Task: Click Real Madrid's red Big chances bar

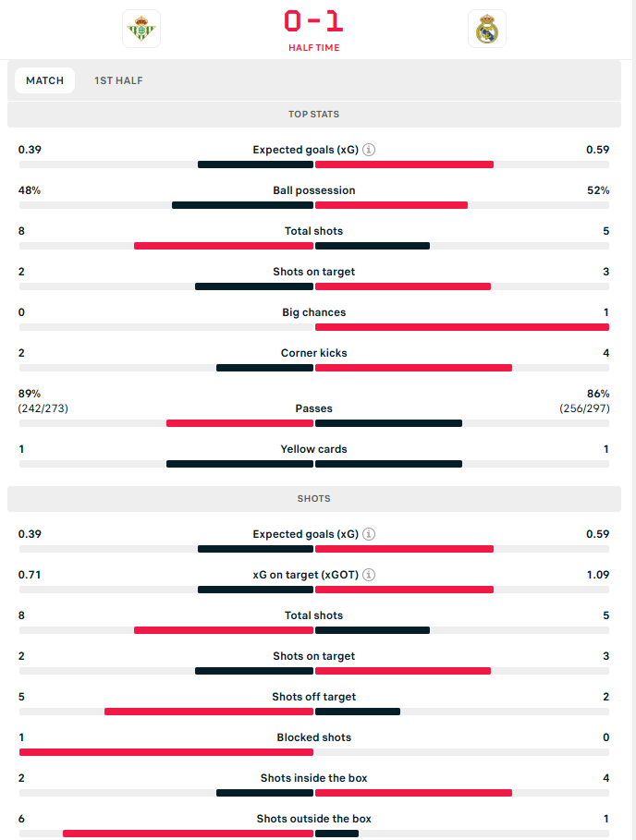Action: tap(461, 327)
